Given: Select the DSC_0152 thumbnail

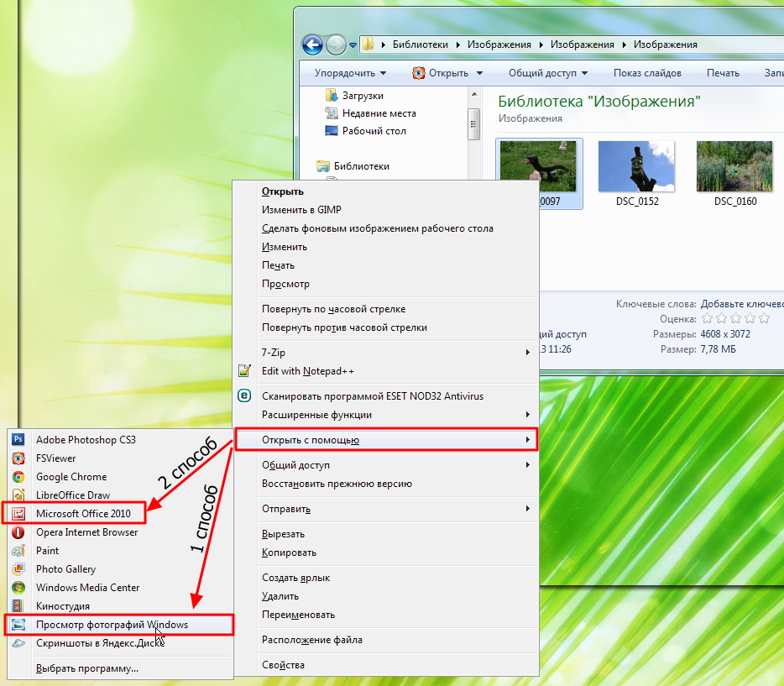Looking at the screenshot, I should click(636, 166).
